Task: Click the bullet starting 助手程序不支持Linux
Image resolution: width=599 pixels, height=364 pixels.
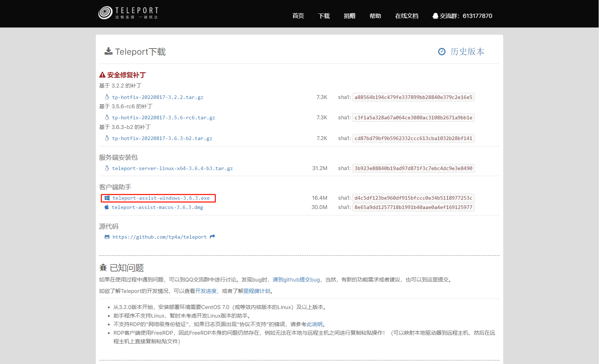Action: (x=183, y=316)
